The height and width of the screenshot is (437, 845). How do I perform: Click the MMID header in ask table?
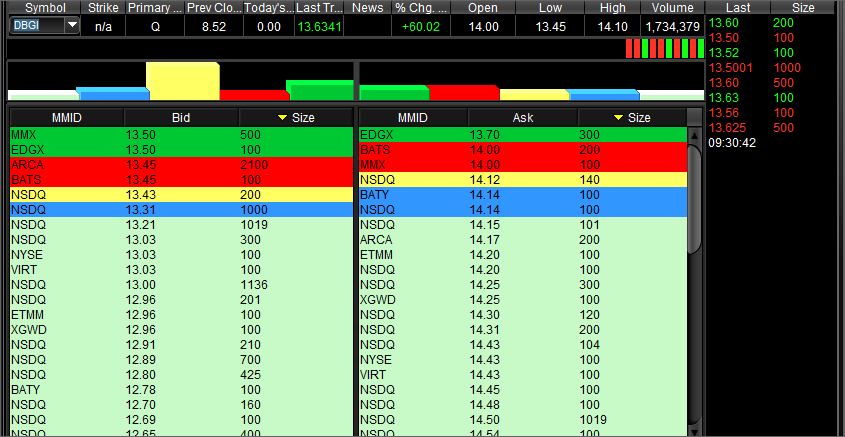[x=413, y=117]
